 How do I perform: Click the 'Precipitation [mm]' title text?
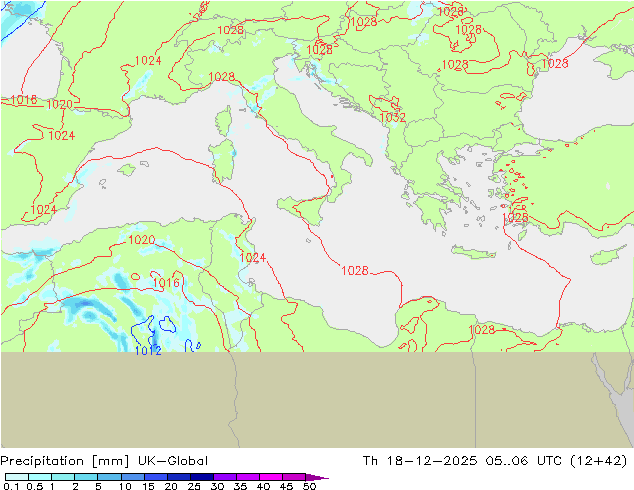tap(65, 461)
